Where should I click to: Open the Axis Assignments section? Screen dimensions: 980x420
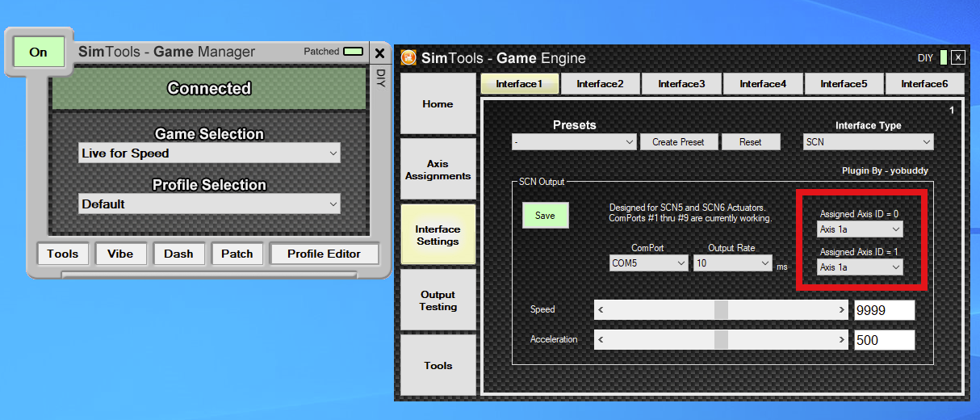click(x=438, y=170)
